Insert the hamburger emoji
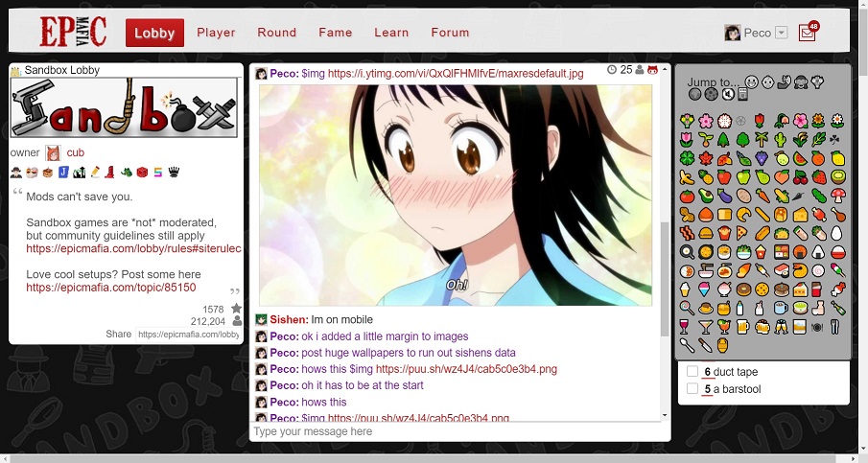Image resolution: width=868 pixels, height=463 pixels. click(x=705, y=233)
